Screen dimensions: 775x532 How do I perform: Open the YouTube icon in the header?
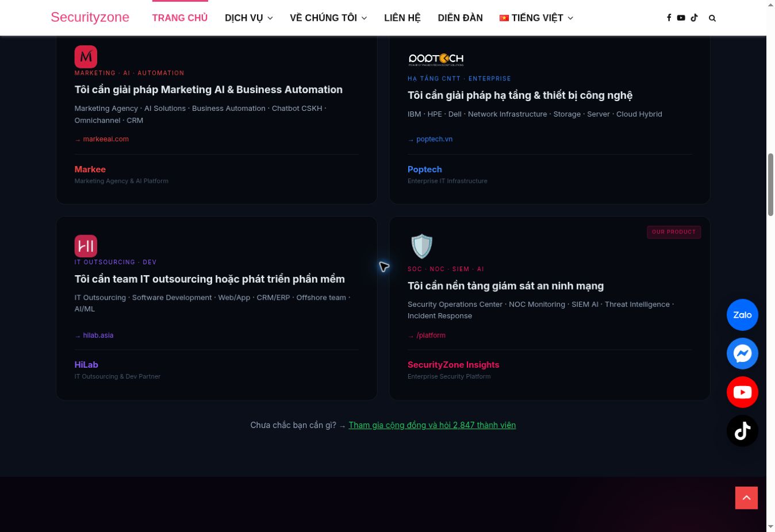[681, 18]
